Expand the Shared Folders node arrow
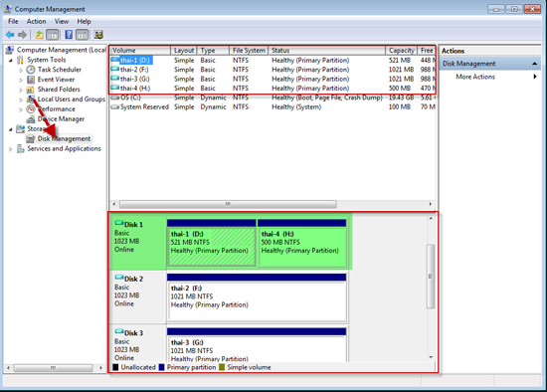This screenshot has width=547, height=392. pos(21,90)
